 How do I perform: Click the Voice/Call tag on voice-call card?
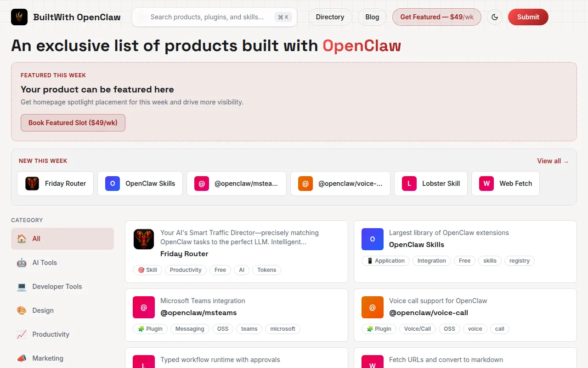(418, 329)
